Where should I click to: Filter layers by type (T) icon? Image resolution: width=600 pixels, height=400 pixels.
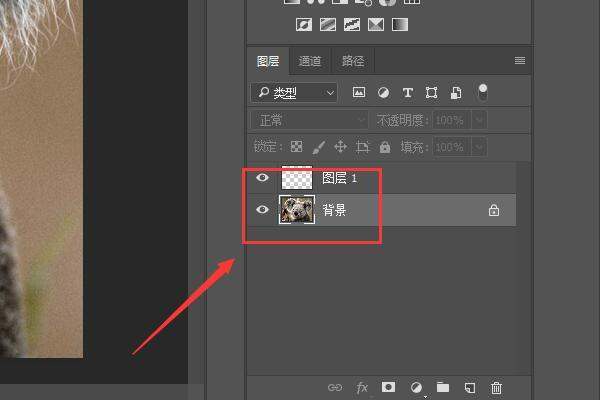[407, 93]
